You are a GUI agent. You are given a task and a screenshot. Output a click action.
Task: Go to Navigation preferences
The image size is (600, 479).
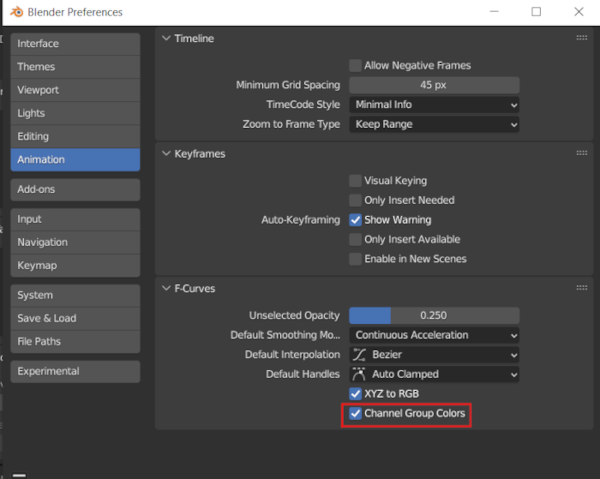pyautogui.click(x=75, y=243)
